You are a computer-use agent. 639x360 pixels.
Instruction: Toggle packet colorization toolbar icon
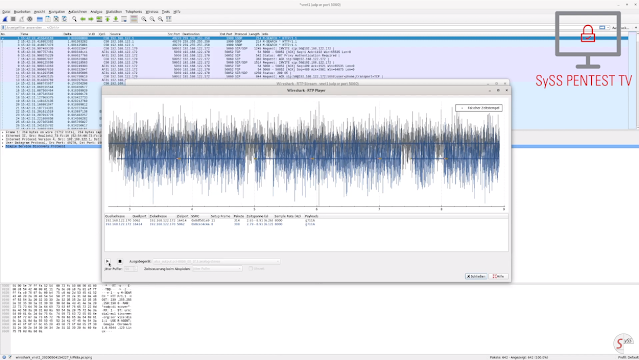(x=134, y=19)
